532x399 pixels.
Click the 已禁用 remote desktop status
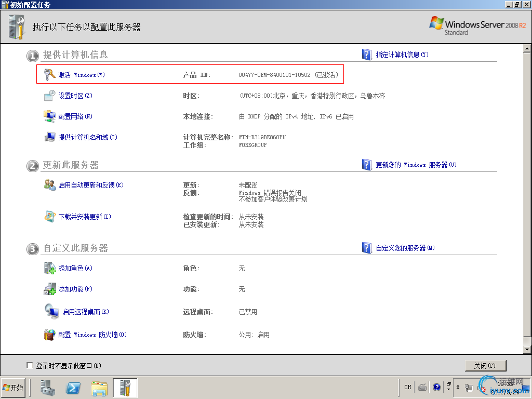point(248,312)
